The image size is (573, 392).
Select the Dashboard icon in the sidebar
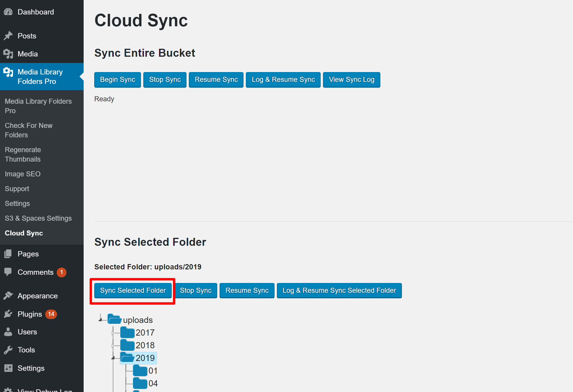[x=8, y=12]
